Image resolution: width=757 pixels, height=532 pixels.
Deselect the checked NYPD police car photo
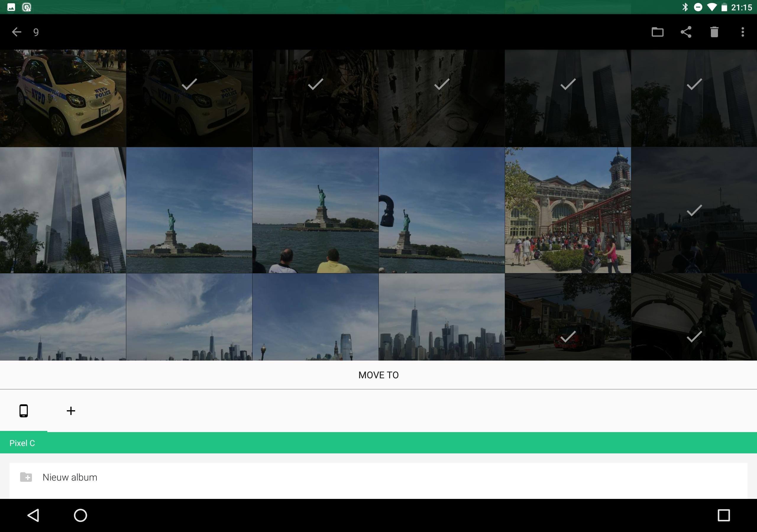point(189,98)
